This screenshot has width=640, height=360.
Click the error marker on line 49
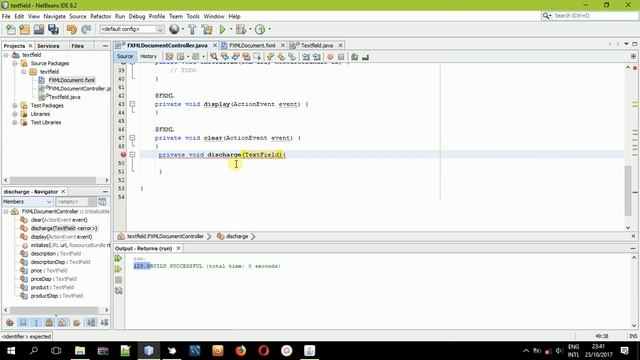point(123,155)
